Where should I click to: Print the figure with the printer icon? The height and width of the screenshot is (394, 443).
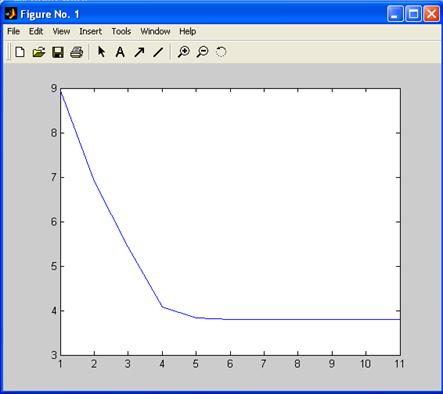coord(76,52)
